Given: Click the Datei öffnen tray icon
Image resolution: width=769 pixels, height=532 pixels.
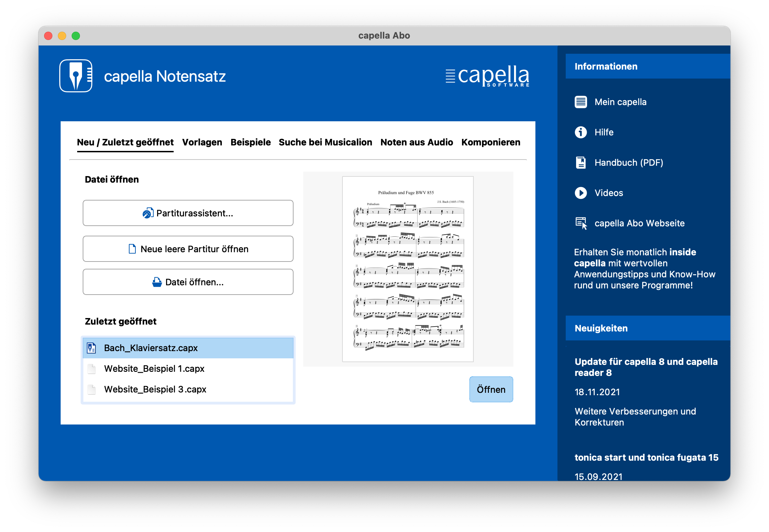Looking at the screenshot, I should pyautogui.click(x=157, y=282).
